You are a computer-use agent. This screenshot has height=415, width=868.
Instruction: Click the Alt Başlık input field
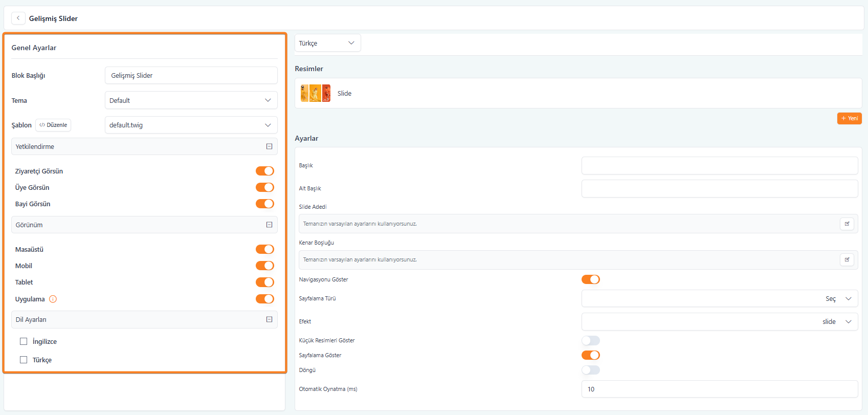click(720, 188)
